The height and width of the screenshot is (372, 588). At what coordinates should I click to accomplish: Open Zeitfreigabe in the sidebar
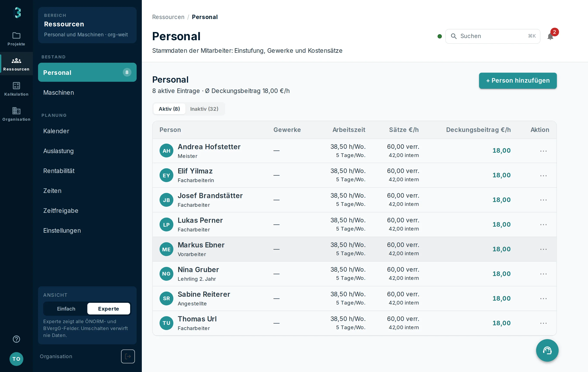pos(87,210)
